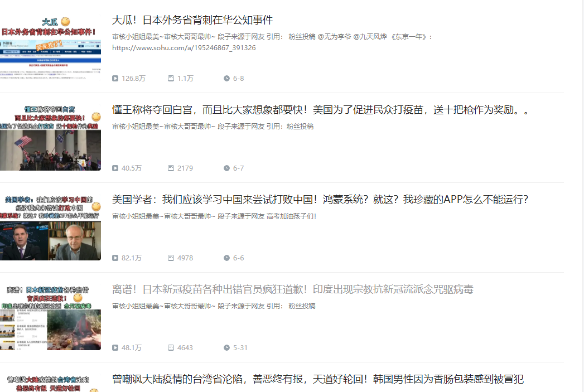Open video titled 大瓜！日本外务省背刺在华公知事件

tap(192, 20)
